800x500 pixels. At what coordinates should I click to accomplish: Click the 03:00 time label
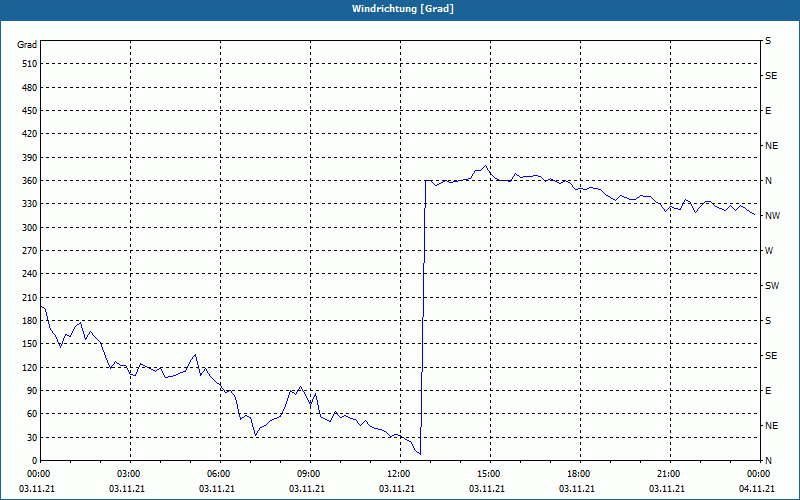[131, 474]
